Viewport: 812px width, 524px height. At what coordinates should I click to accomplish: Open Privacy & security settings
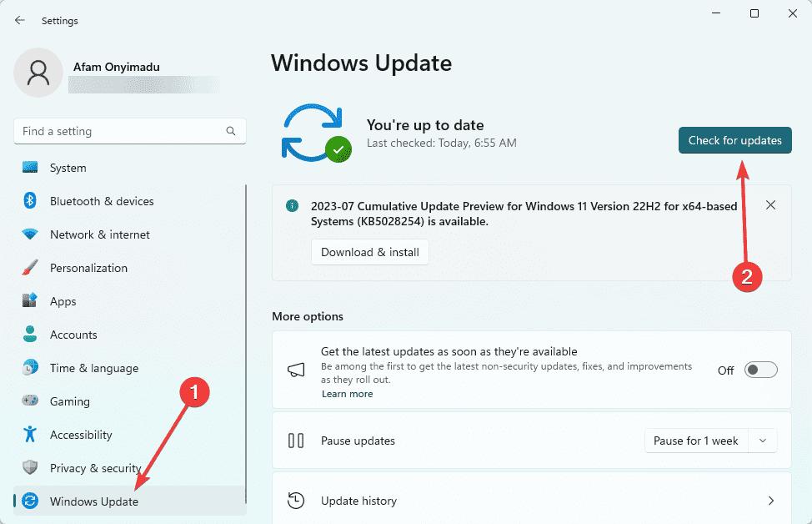click(129, 468)
